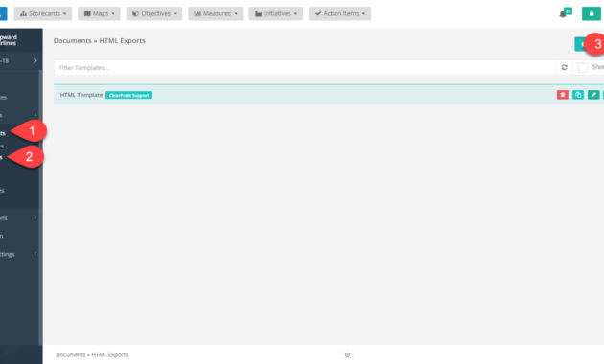This screenshot has height=364, width=604.
Task: Select the HTML Template row
Action: pyautogui.click(x=329, y=95)
